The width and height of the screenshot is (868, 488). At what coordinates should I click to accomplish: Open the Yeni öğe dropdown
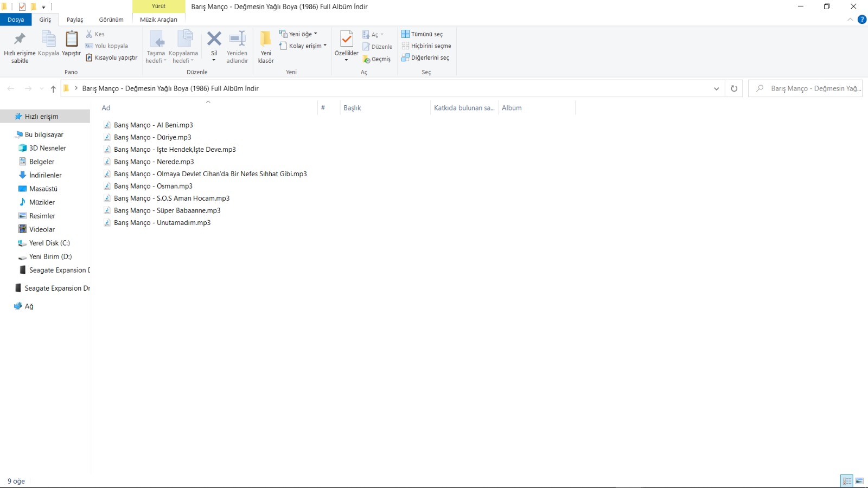298,34
